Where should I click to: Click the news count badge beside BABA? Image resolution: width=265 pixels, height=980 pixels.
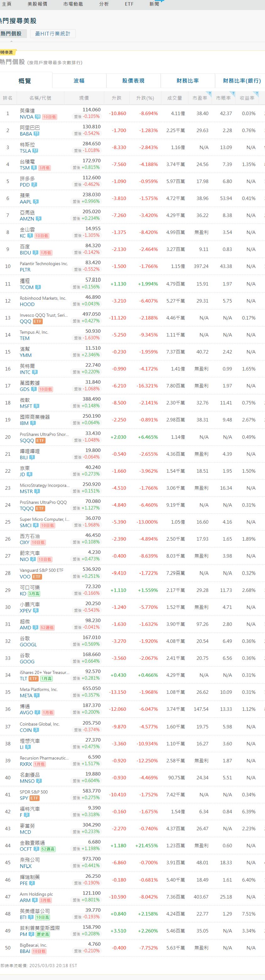(x=36, y=134)
